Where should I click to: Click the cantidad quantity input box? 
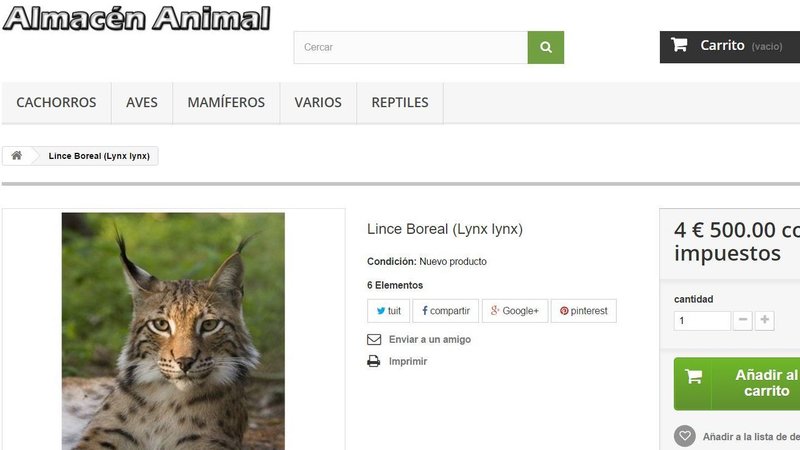[702, 321]
